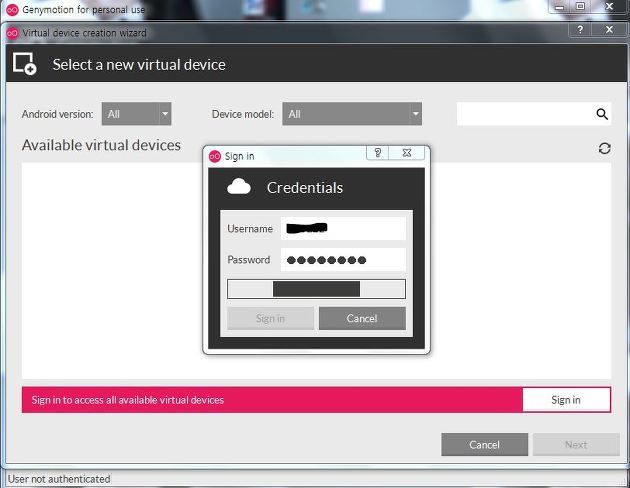Click the Genymotion for personal use window logo
630x488 pixels.
12,10
